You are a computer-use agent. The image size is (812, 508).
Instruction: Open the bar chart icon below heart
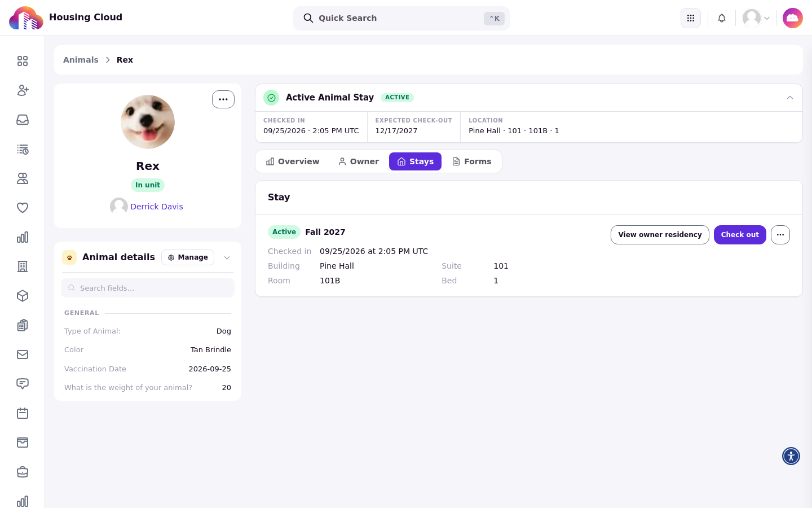23,237
